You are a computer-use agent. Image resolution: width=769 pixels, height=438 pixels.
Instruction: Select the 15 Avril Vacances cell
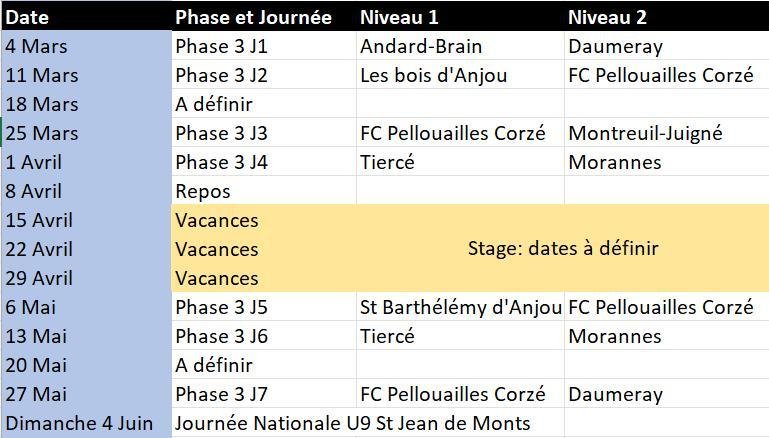pos(216,220)
